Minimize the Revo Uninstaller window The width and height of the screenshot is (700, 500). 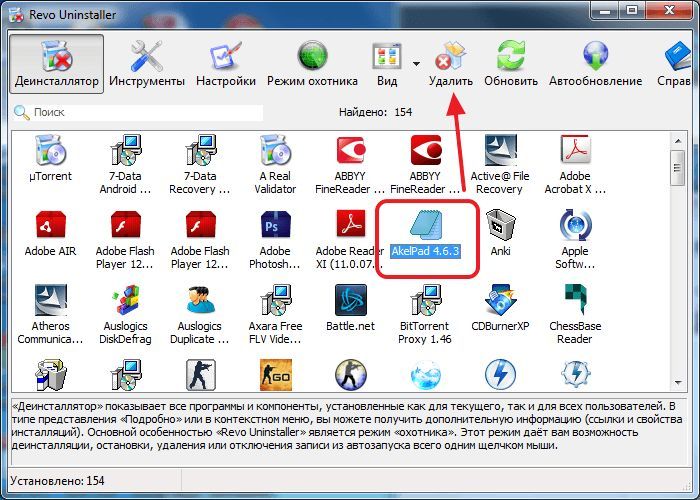(x=605, y=10)
